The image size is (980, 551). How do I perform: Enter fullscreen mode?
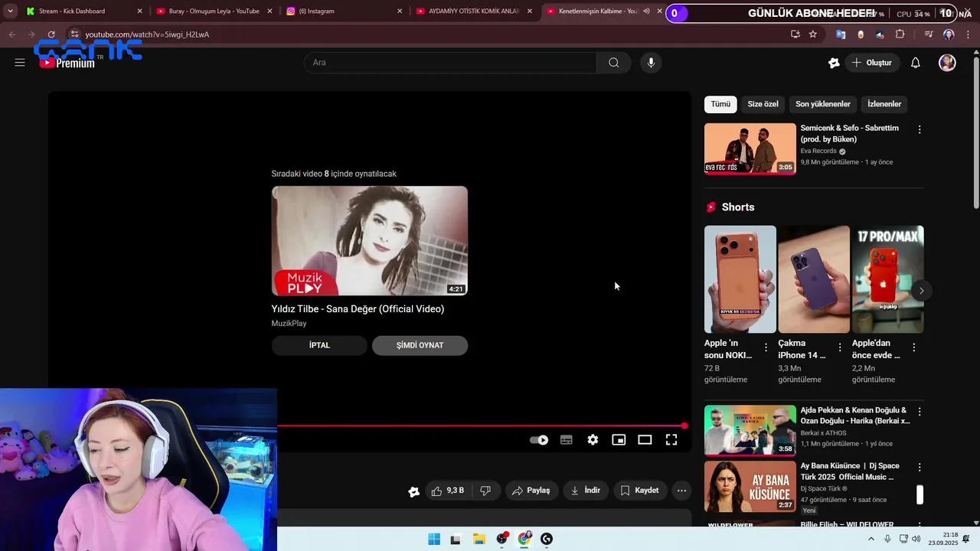[671, 440]
